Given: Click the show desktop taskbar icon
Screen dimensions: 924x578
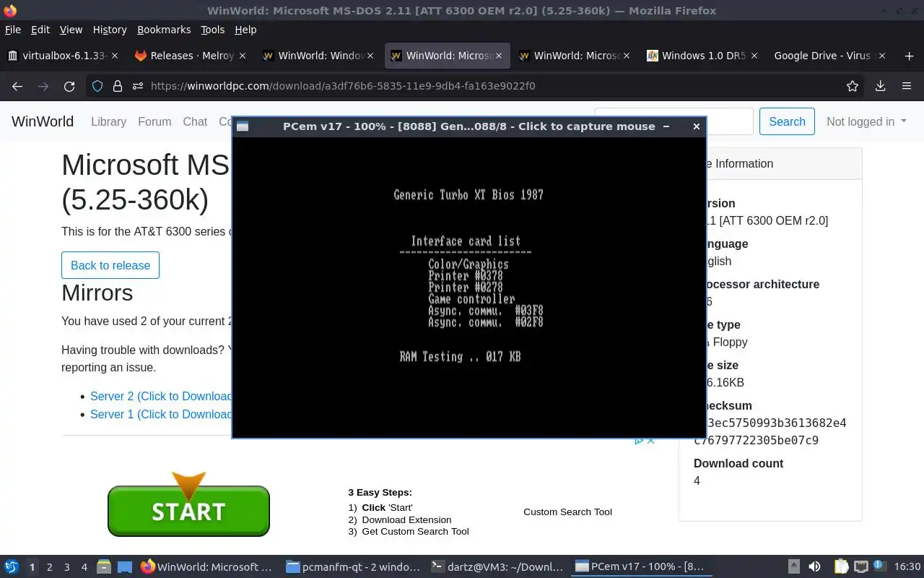Looking at the screenshot, I should point(125,567).
